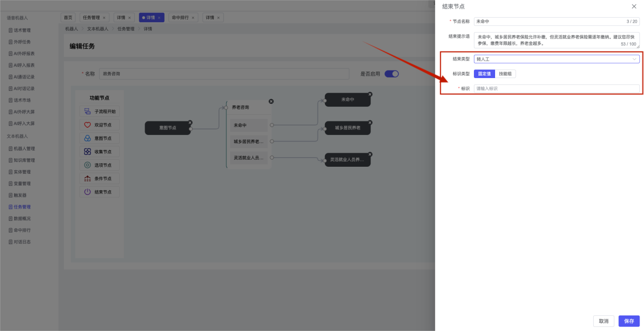Select 固定值 as the 标识类型
The height and width of the screenshot is (331, 644).
coord(484,74)
